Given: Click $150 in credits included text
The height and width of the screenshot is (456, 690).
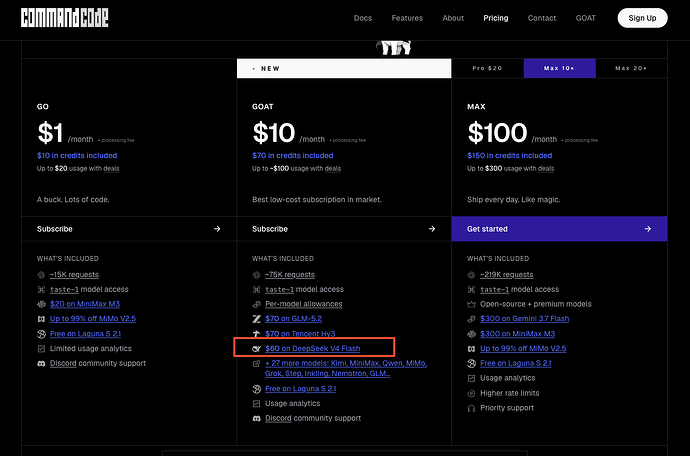Looking at the screenshot, I should tap(510, 155).
